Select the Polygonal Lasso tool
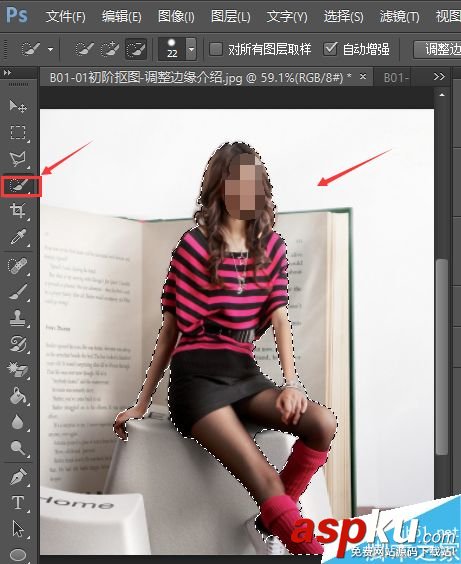The height and width of the screenshot is (564, 461). [18, 159]
